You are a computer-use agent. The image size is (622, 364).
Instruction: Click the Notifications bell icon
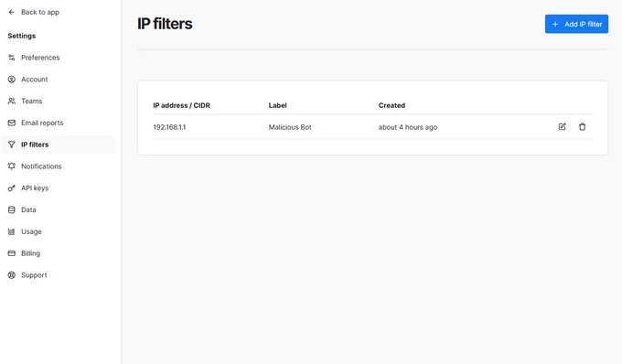(x=12, y=166)
